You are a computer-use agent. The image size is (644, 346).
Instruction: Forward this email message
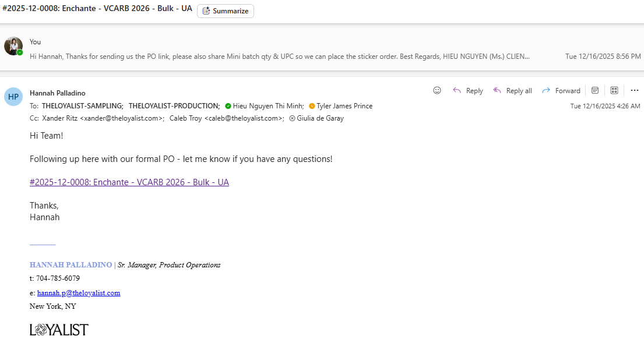pyautogui.click(x=561, y=90)
